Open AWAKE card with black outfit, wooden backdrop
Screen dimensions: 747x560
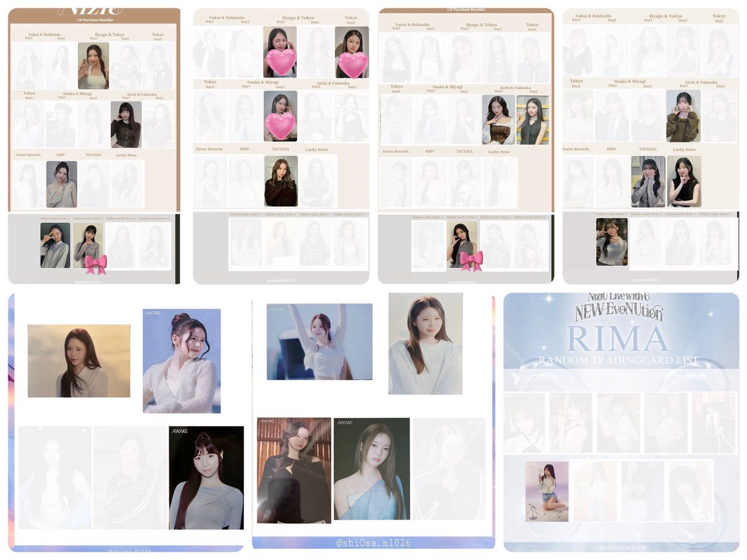294,469
